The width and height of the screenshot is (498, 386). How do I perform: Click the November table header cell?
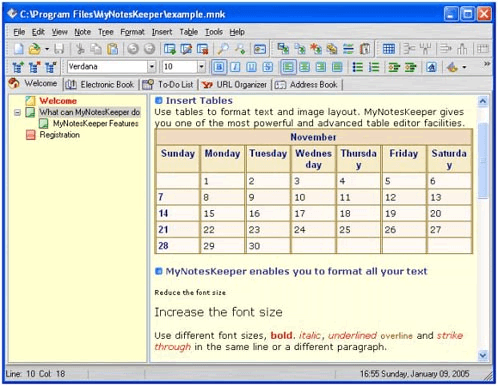coord(313,137)
